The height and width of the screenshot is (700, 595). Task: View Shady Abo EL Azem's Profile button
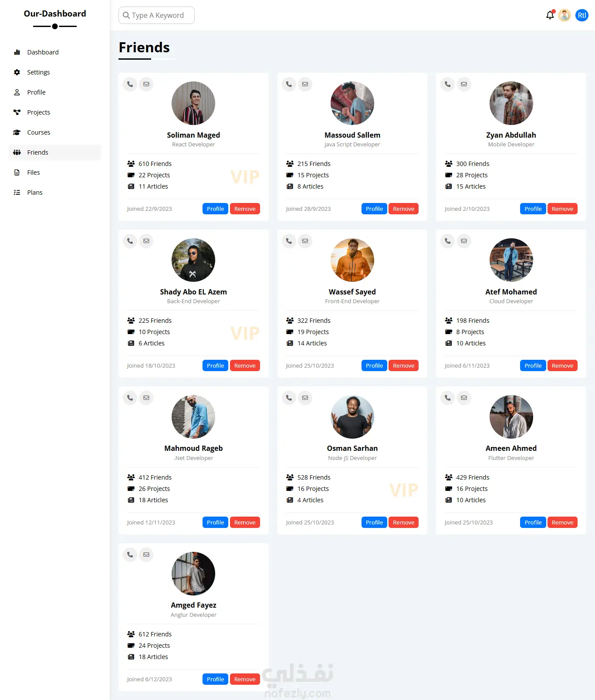tap(215, 365)
